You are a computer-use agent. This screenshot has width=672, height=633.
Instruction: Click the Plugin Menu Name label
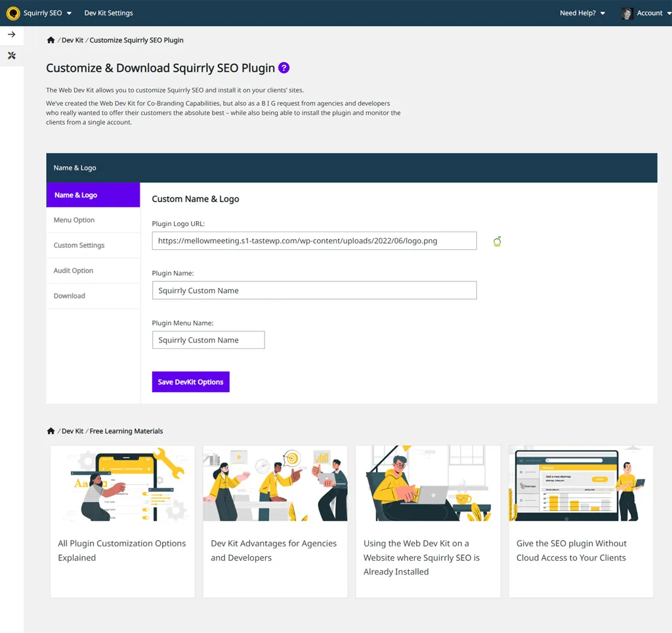coord(182,323)
